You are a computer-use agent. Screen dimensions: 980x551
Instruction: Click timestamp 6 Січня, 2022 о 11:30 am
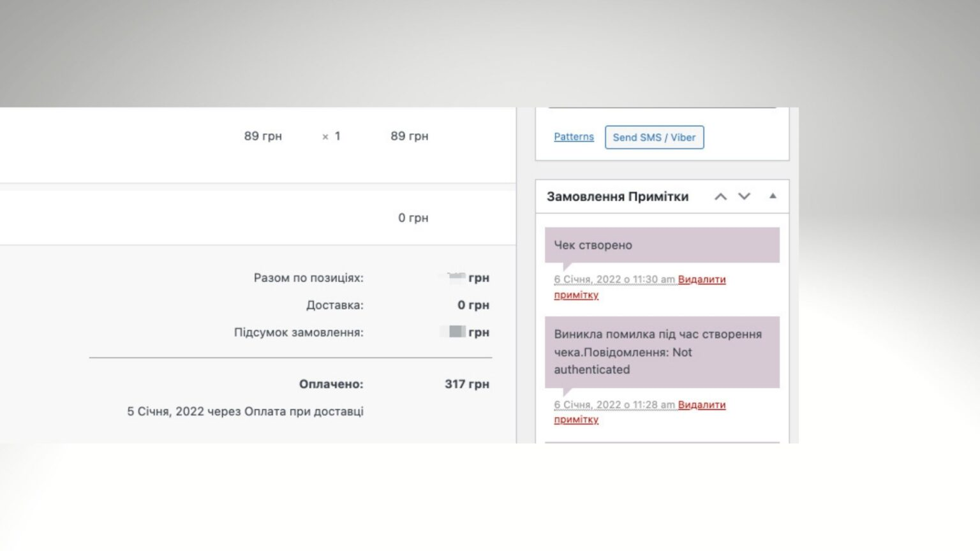(x=614, y=279)
